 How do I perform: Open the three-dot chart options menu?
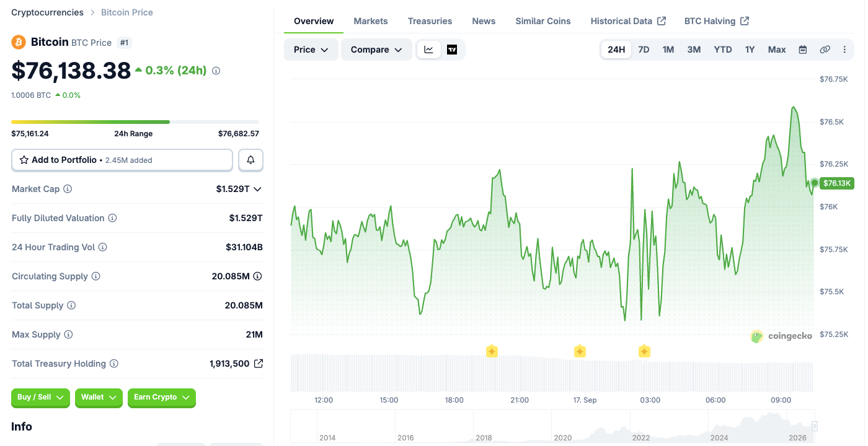(844, 50)
